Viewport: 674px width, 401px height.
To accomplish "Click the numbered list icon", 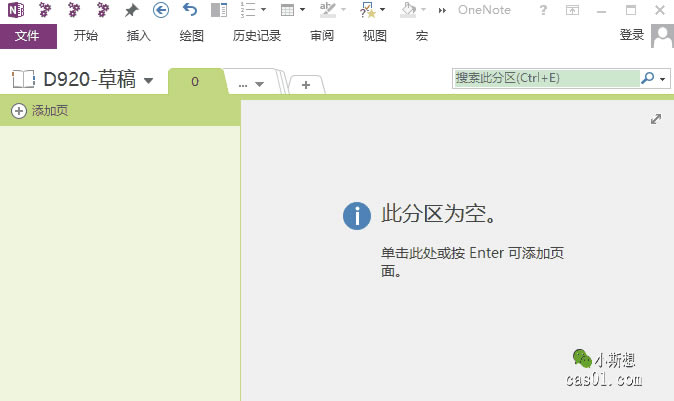I will (248, 9).
